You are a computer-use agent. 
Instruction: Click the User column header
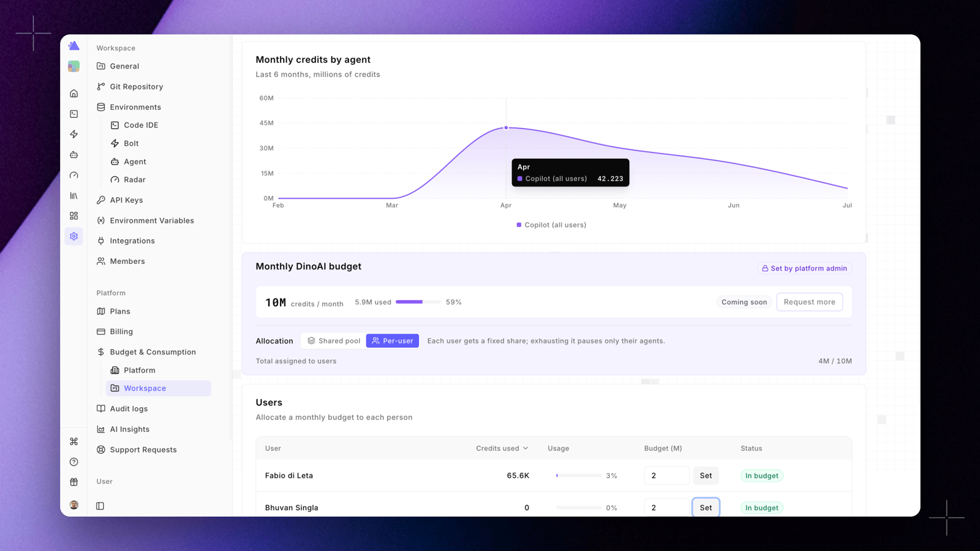(273, 448)
